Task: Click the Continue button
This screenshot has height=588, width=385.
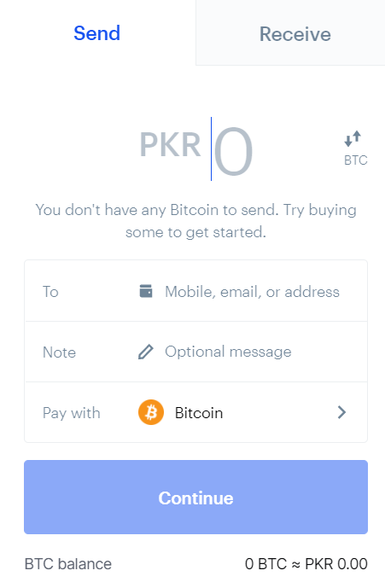Action: [x=195, y=497]
